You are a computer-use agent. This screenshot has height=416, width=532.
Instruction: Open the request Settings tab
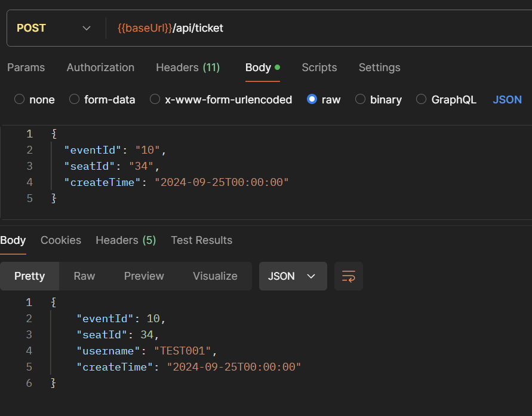pyautogui.click(x=379, y=68)
